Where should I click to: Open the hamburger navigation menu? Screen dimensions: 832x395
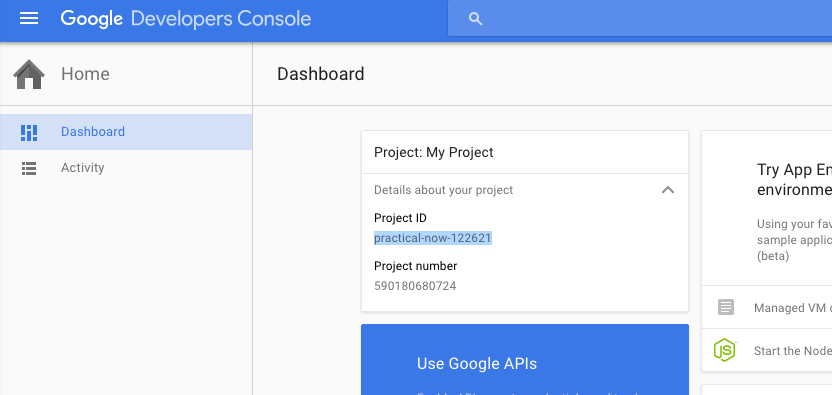pos(29,19)
